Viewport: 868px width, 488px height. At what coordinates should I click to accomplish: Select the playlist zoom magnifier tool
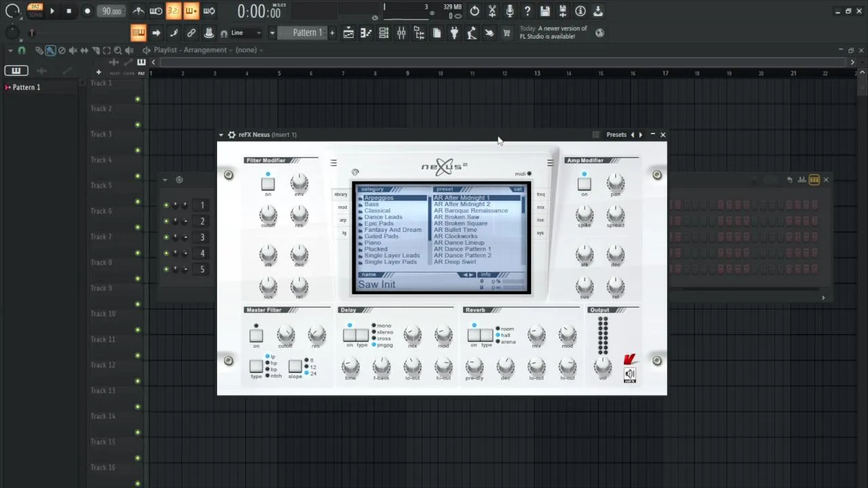pos(117,50)
